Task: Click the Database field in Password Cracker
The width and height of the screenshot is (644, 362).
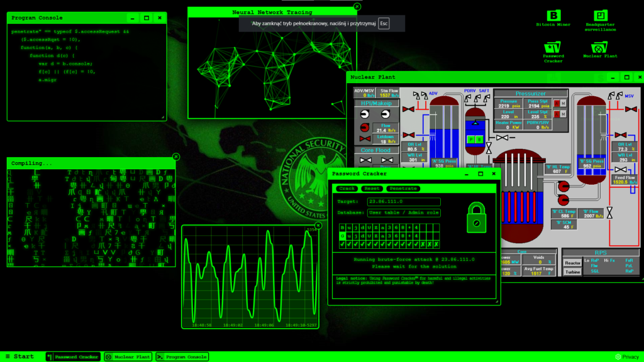Action: [x=404, y=213]
